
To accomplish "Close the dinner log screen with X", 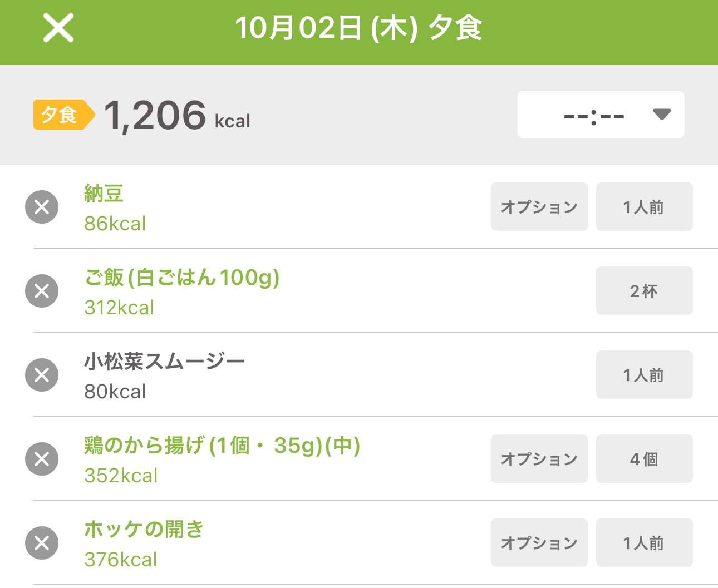I will tap(58, 28).
